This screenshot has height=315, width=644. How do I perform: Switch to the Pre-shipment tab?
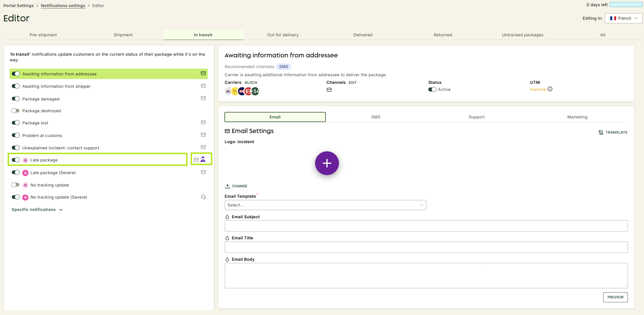43,35
